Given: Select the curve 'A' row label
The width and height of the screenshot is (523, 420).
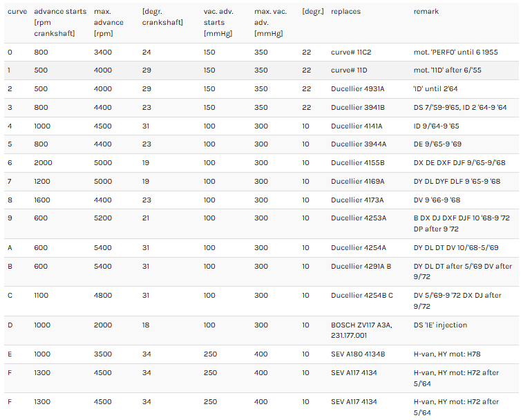Looking at the screenshot, I should coord(10,247).
